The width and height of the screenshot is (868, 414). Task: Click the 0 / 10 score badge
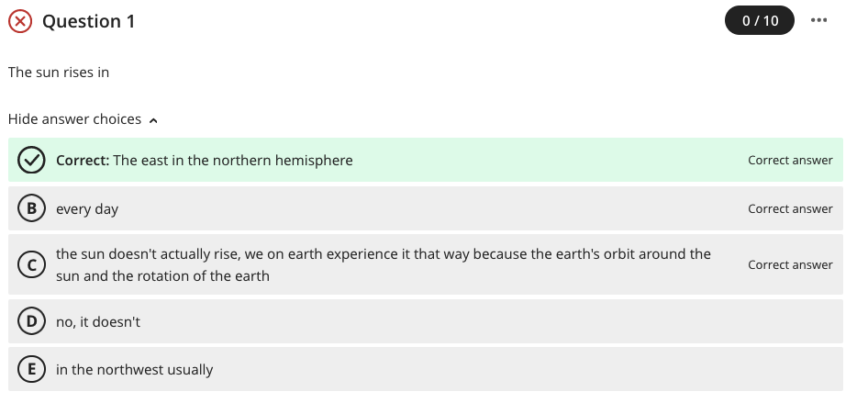pyautogui.click(x=760, y=20)
